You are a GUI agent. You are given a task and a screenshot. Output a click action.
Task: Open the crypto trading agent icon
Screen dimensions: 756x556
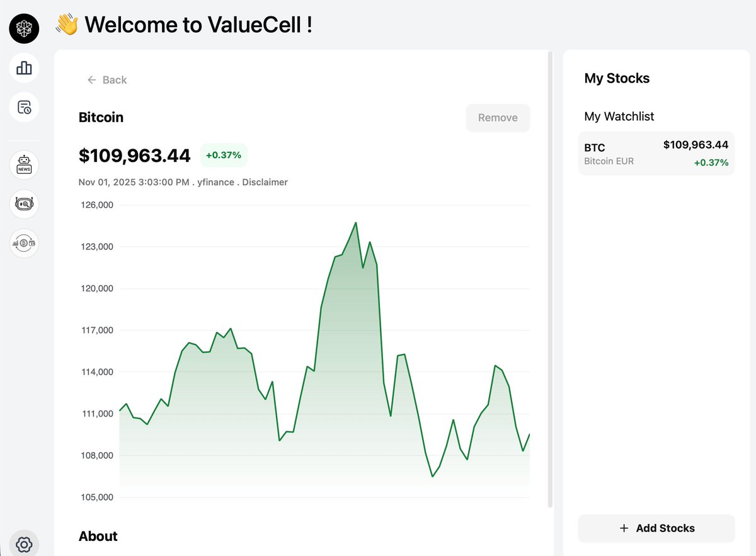tap(23, 243)
